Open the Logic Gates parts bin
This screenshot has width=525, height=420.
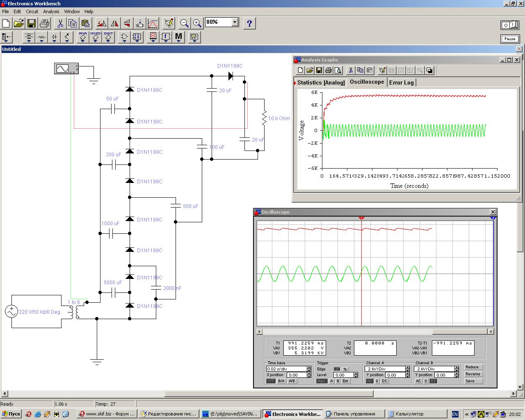124,37
